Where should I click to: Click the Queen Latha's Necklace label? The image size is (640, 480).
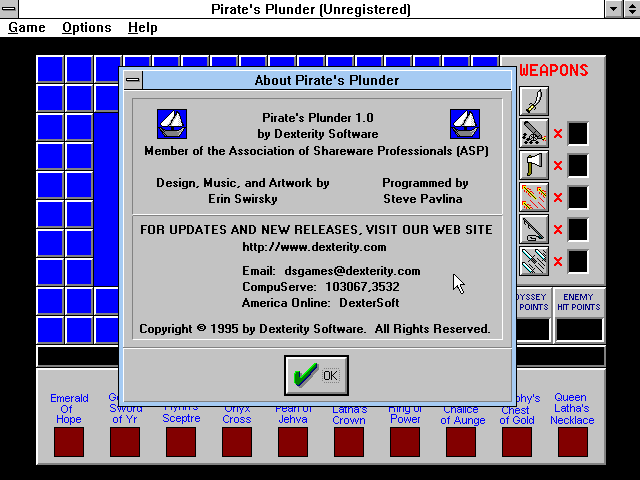click(572, 409)
